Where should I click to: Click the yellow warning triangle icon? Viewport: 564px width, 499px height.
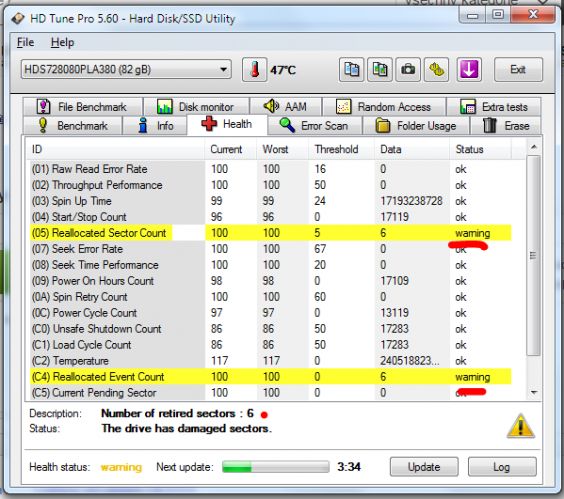click(520, 426)
